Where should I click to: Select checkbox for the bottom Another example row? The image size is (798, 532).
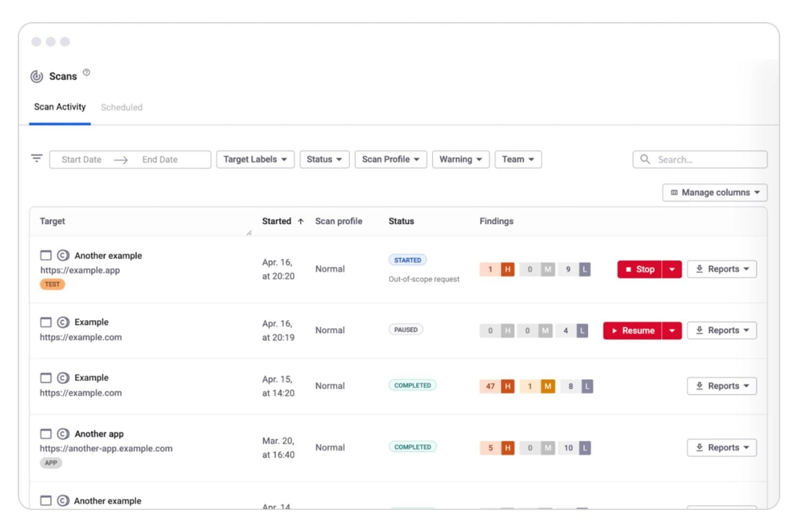click(x=46, y=501)
